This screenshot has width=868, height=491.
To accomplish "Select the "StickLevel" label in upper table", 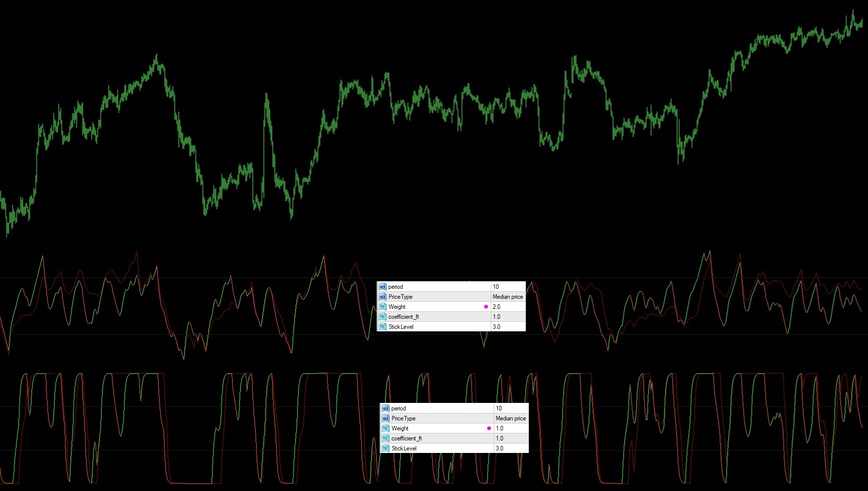I will [401, 327].
